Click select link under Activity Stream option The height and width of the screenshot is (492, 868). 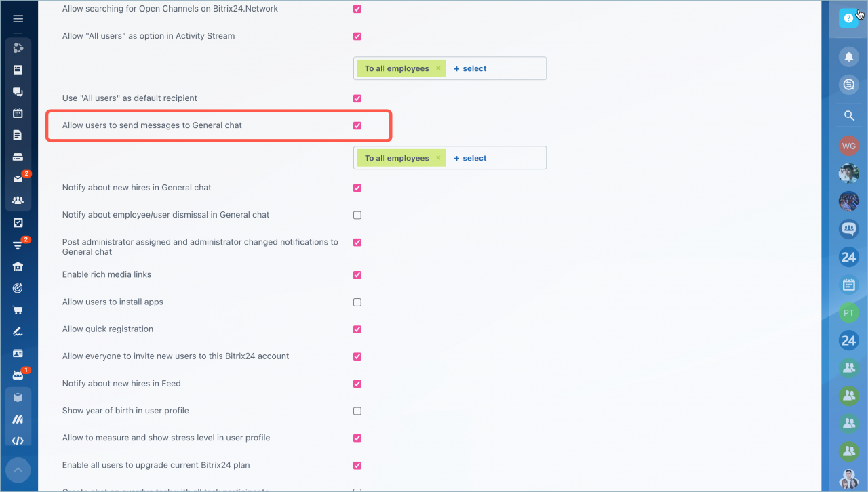pos(471,68)
